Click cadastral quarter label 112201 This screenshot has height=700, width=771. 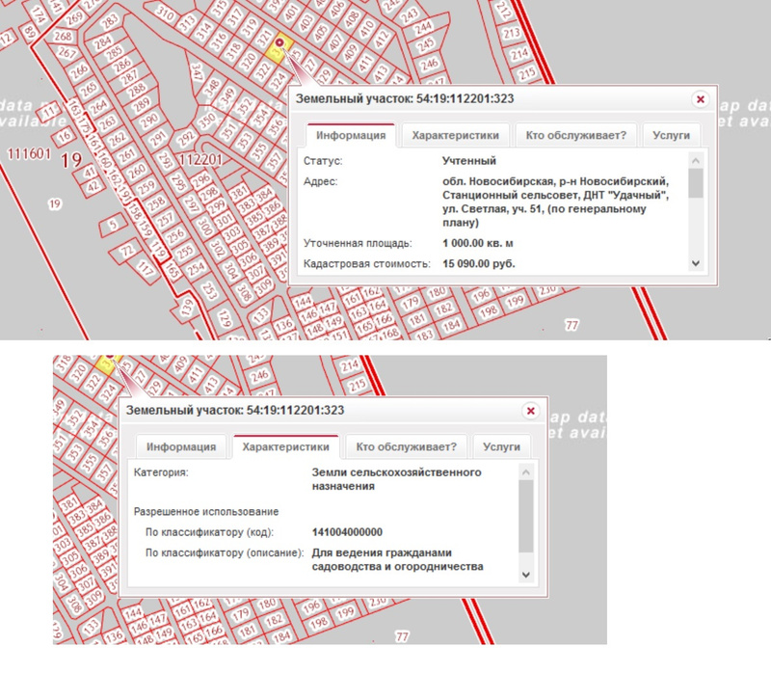click(x=200, y=159)
